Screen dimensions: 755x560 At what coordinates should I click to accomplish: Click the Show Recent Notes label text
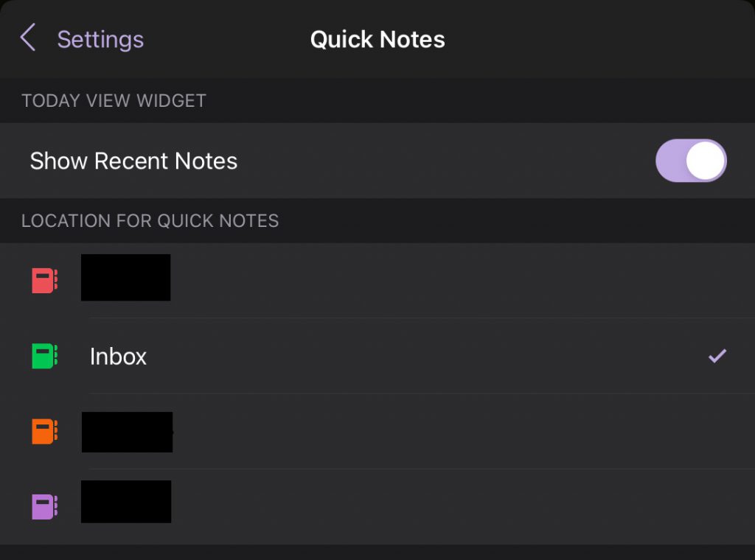(x=134, y=161)
